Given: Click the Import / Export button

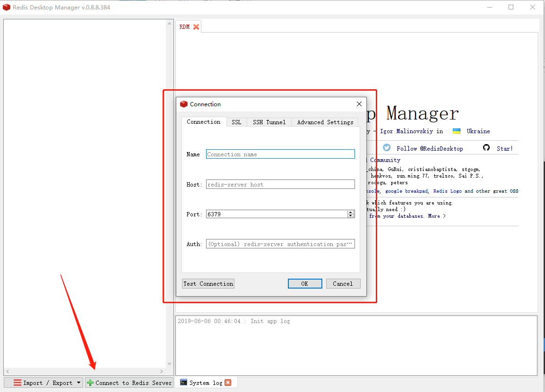Looking at the screenshot, I should click(43, 383).
